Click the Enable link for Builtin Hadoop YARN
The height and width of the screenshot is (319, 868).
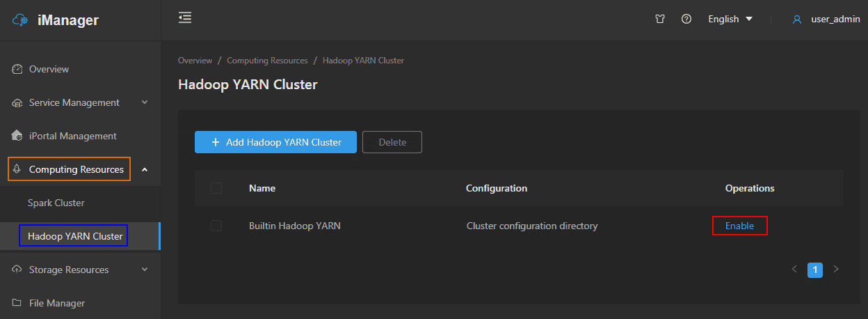click(739, 226)
